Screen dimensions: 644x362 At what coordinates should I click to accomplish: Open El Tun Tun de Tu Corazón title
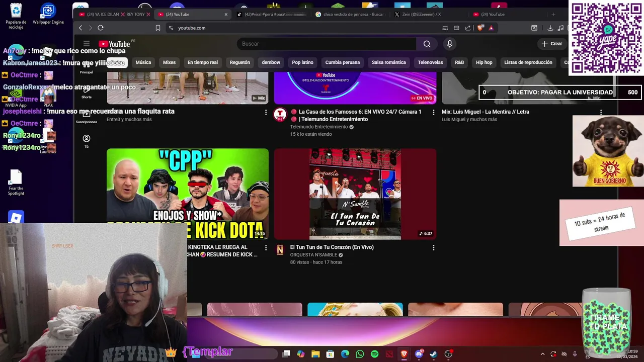pos(332,247)
